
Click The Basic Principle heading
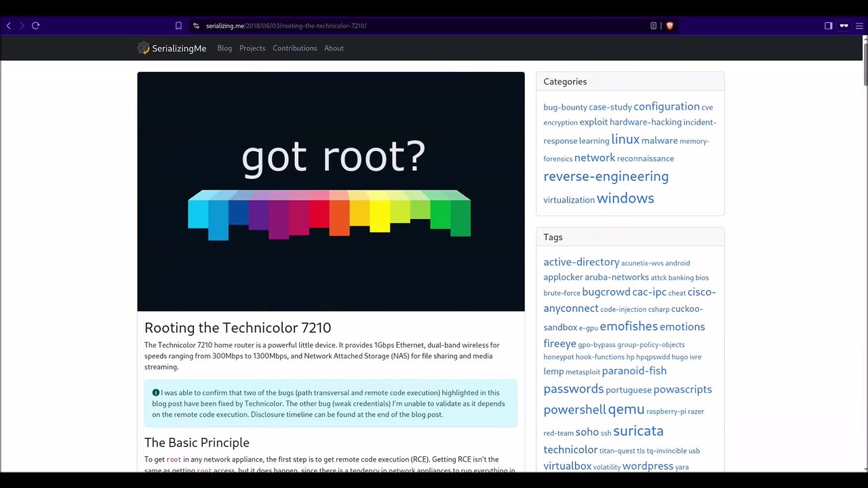197,443
